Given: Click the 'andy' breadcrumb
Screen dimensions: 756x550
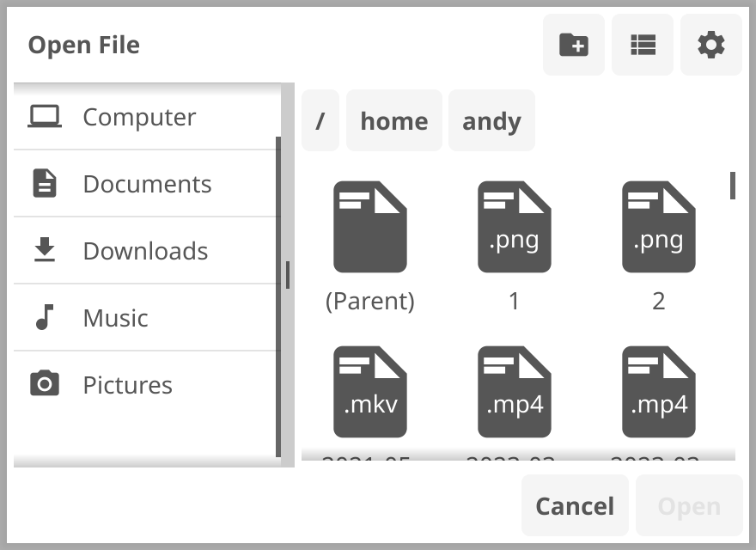Looking at the screenshot, I should click(491, 120).
